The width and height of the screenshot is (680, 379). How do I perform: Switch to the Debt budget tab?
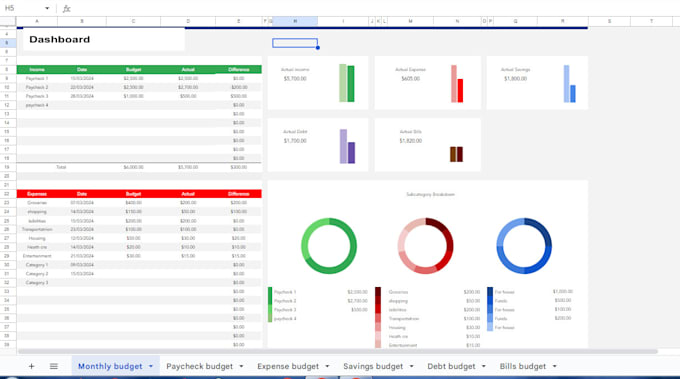(451, 366)
